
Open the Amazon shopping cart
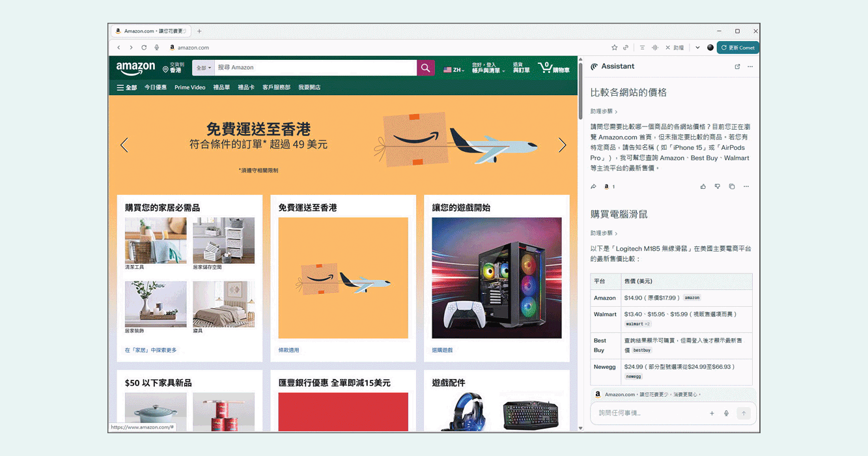[x=553, y=68]
